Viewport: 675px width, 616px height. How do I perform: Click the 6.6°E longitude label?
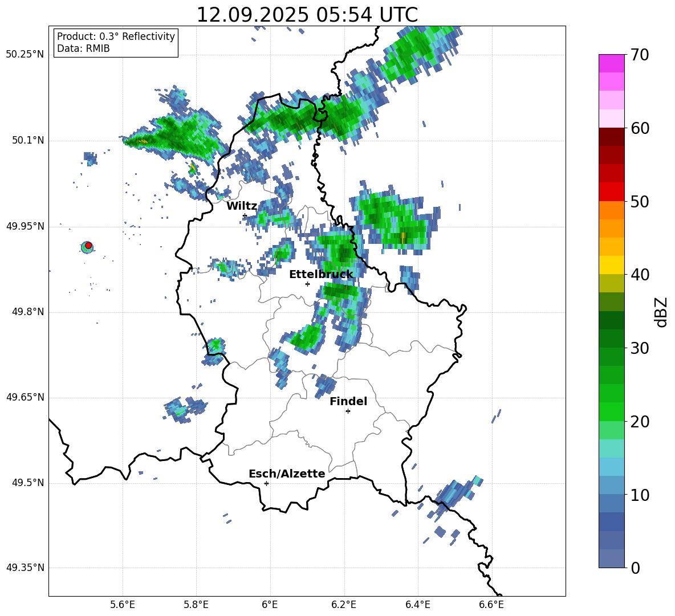(491, 605)
